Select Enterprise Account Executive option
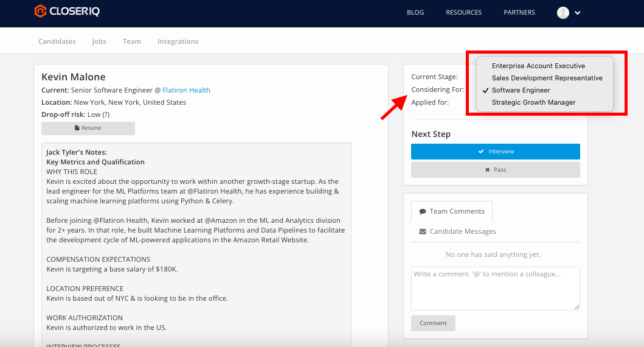Viewport: 644px width, 347px height. pos(538,66)
